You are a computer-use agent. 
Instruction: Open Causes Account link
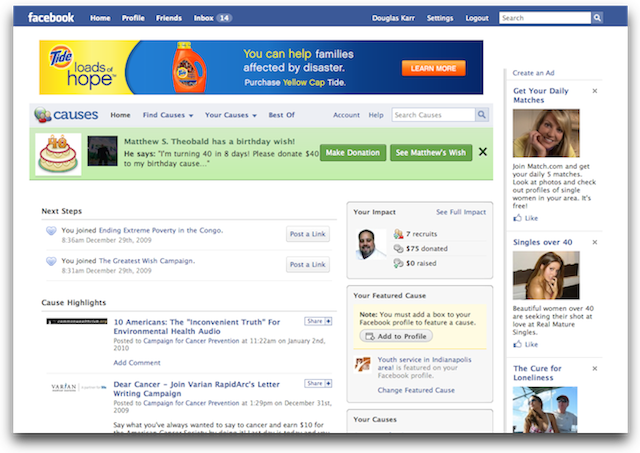click(x=346, y=115)
